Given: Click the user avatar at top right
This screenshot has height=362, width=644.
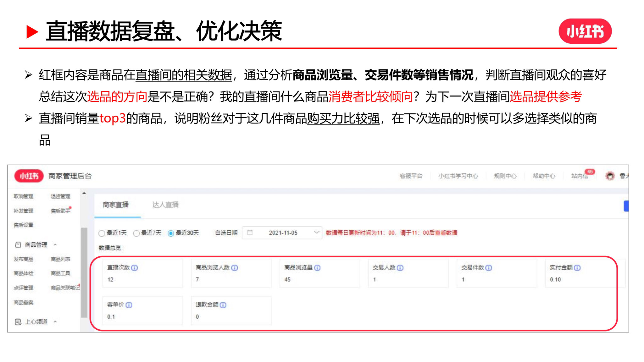Looking at the screenshot, I should (609, 176).
